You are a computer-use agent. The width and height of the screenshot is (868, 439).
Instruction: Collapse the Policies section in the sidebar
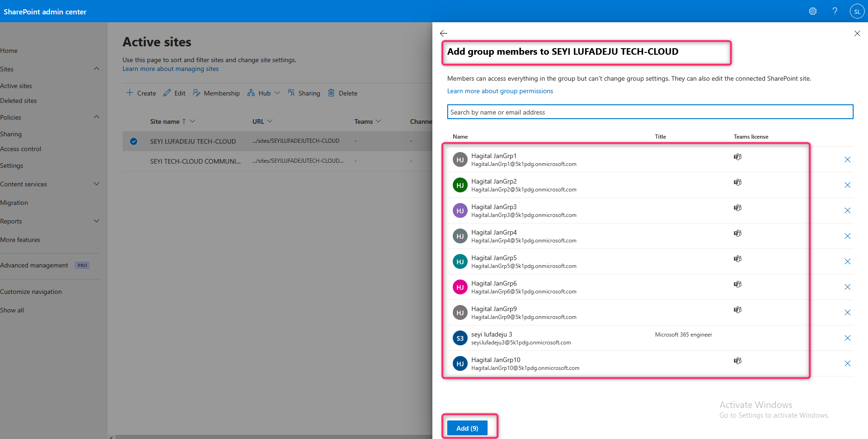pos(96,117)
